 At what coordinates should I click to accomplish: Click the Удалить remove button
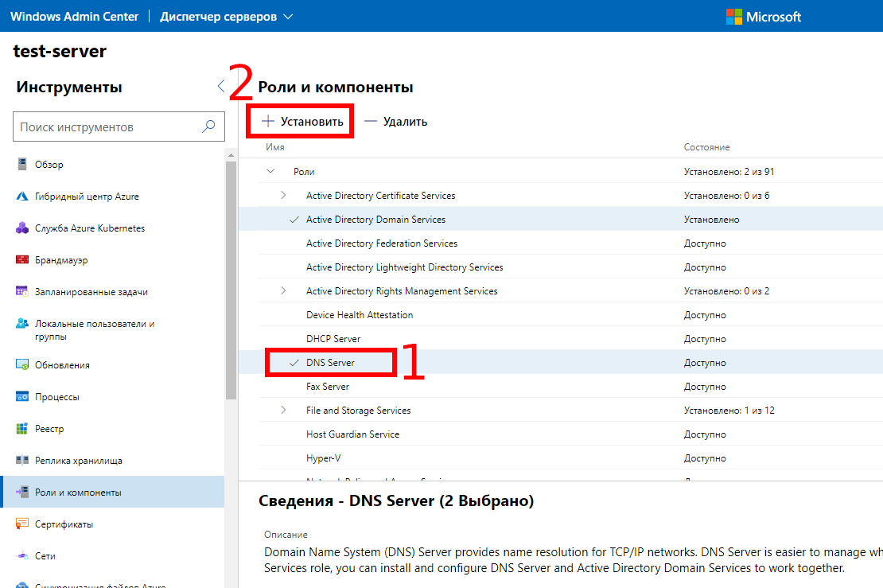(x=396, y=122)
